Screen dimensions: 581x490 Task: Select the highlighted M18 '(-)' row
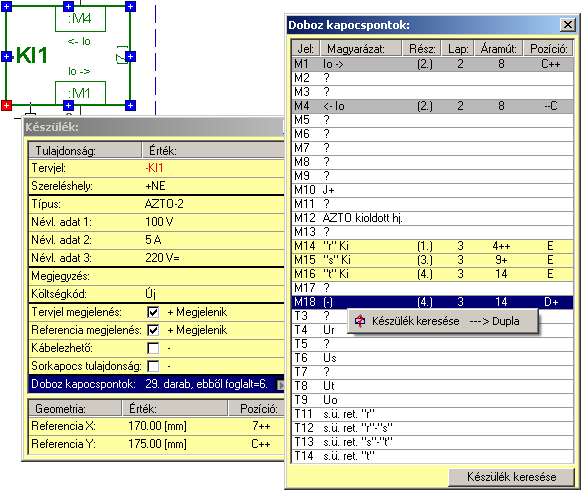(432, 302)
